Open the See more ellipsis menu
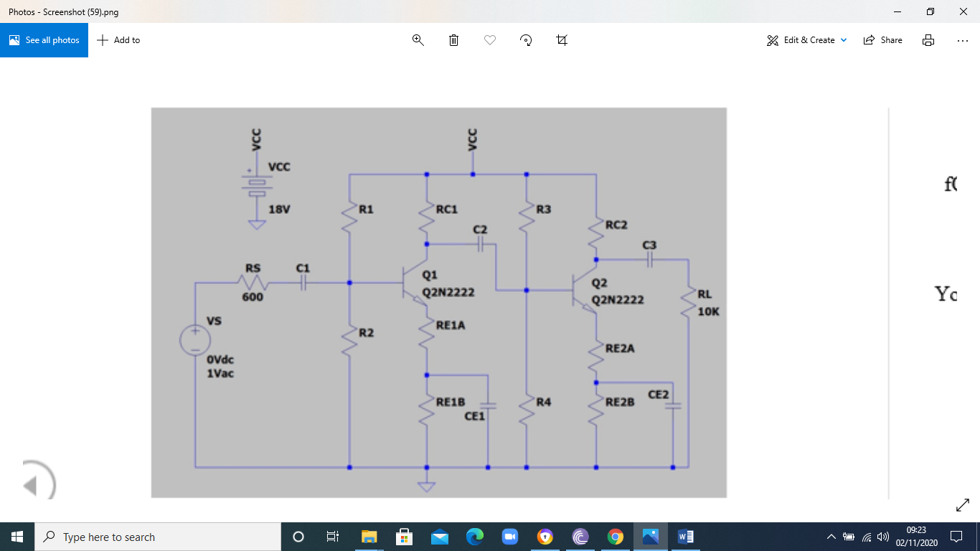 [x=962, y=39]
